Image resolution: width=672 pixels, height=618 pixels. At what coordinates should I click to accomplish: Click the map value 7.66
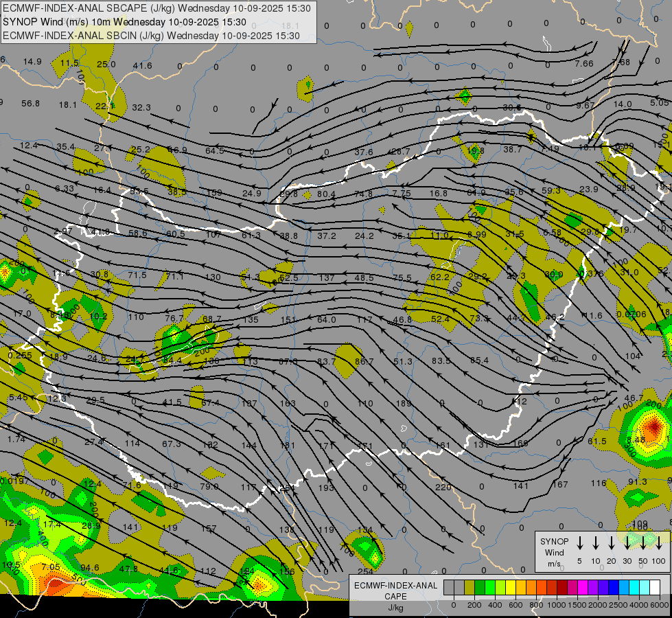tap(584, 63)
